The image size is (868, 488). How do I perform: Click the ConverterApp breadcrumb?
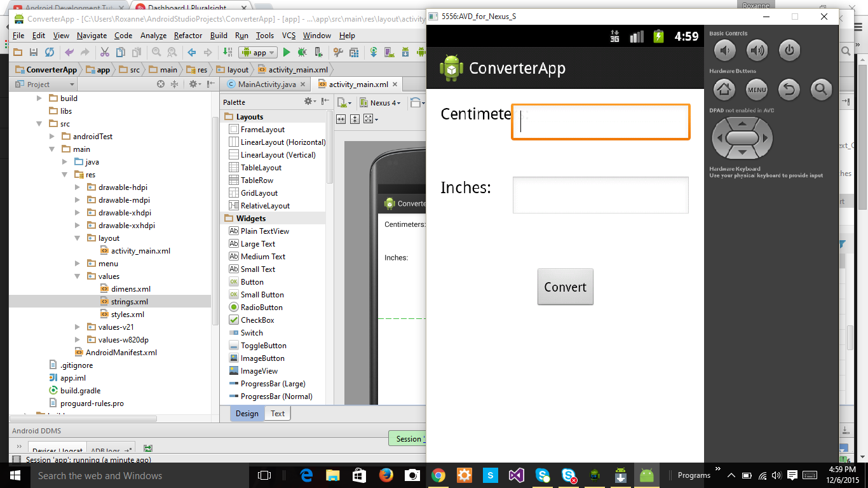coord(46,69)
